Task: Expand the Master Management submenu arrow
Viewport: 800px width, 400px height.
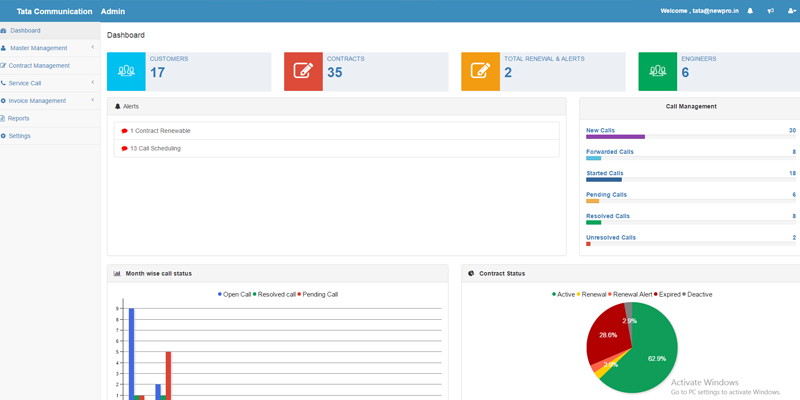Action: [92, 47]
